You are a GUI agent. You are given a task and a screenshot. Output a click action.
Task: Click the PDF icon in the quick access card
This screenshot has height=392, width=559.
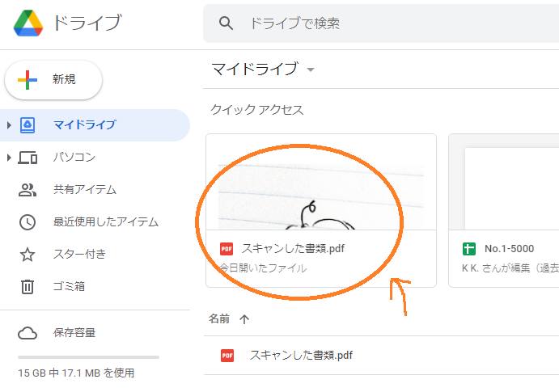coord(227,249)
